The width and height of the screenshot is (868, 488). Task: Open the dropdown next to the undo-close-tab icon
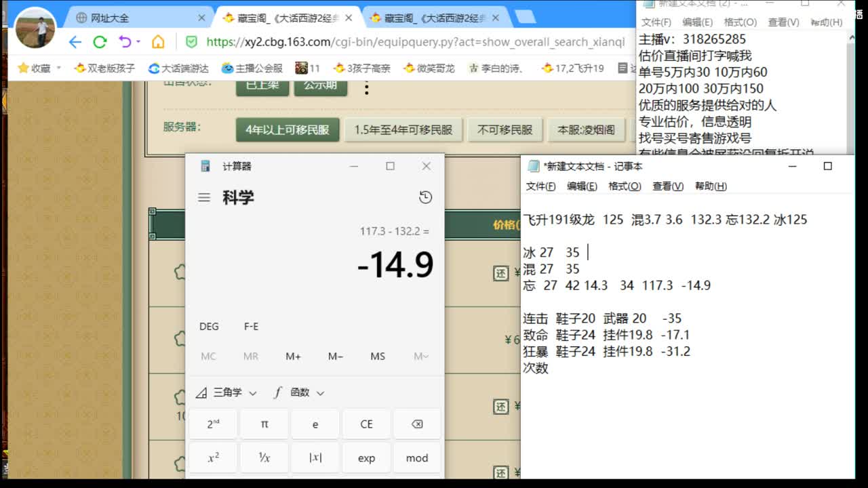pyautogui.click(x=138, y=42)
